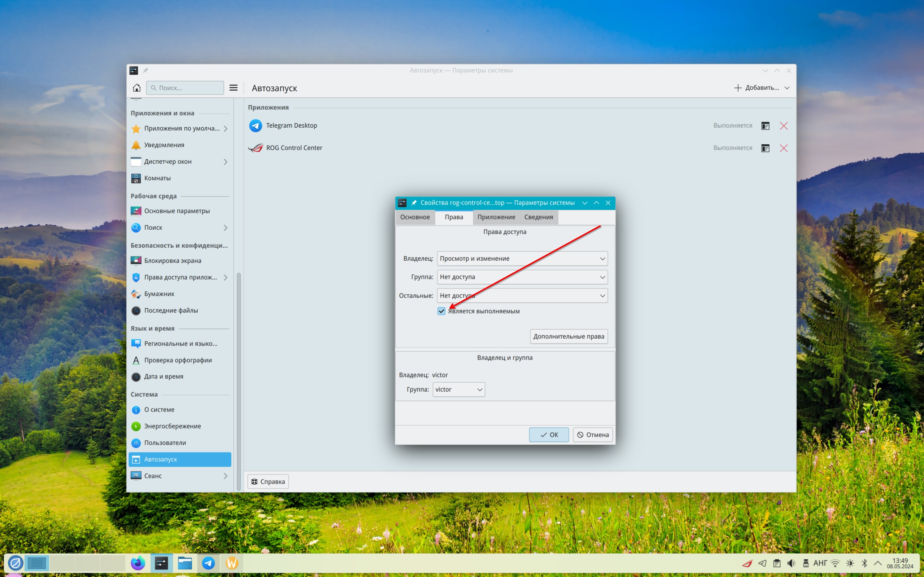Viewport: 924px width, 577px height.
Task: Click Telegram icon in the taskbar
Action: coord(209,563)
